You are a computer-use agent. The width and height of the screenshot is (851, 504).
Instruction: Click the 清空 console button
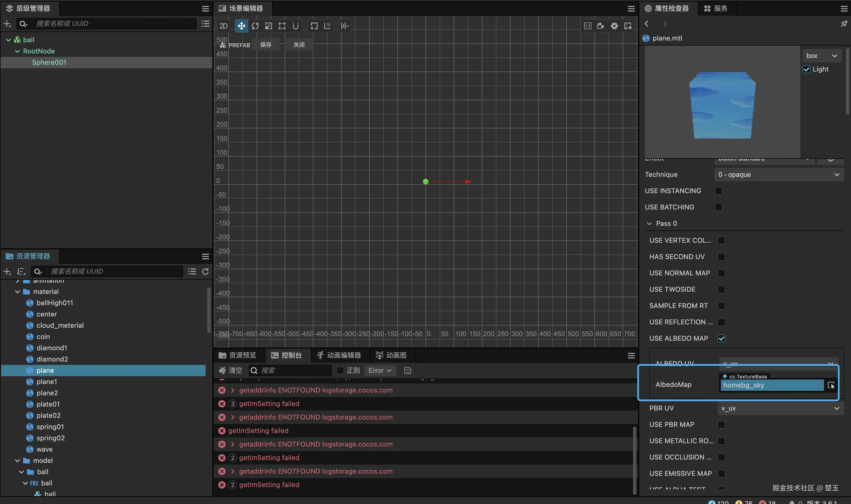coord(231,371)
